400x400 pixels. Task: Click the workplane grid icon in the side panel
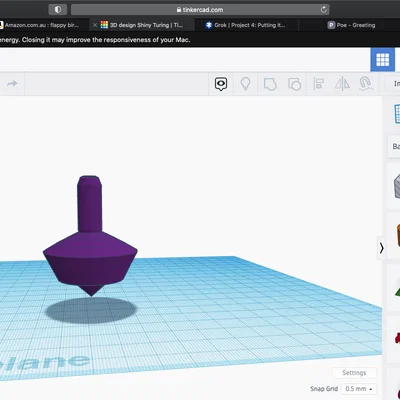tap(397, 113)
